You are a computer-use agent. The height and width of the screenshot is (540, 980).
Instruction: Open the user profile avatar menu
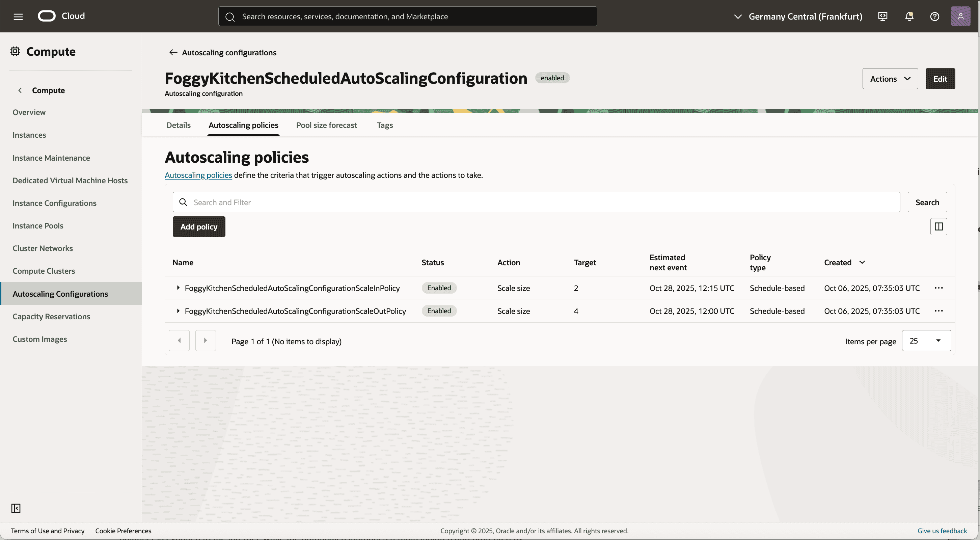(x=960, y=16)
